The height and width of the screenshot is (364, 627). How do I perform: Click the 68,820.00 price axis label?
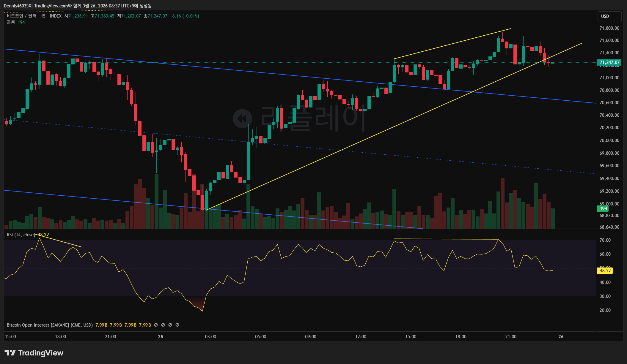click(x=609, y=216)
